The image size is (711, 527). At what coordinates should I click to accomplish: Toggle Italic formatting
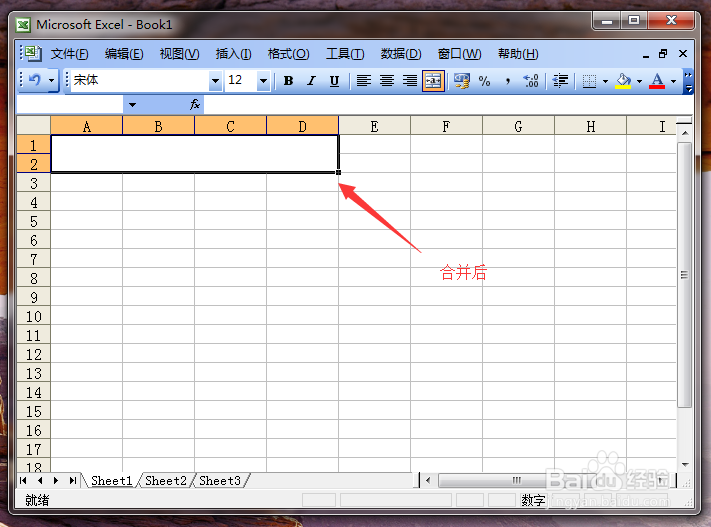pyautogui.click(x=311, y=81)
